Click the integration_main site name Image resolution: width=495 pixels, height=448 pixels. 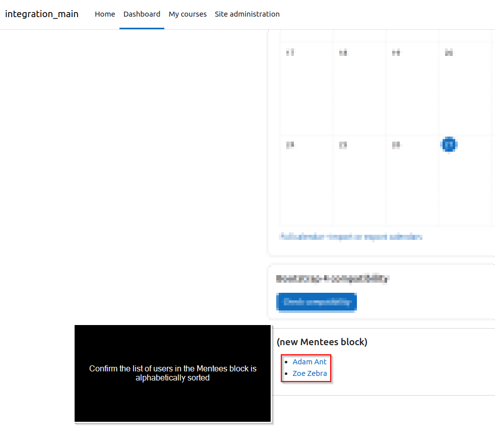coord(42,14)
